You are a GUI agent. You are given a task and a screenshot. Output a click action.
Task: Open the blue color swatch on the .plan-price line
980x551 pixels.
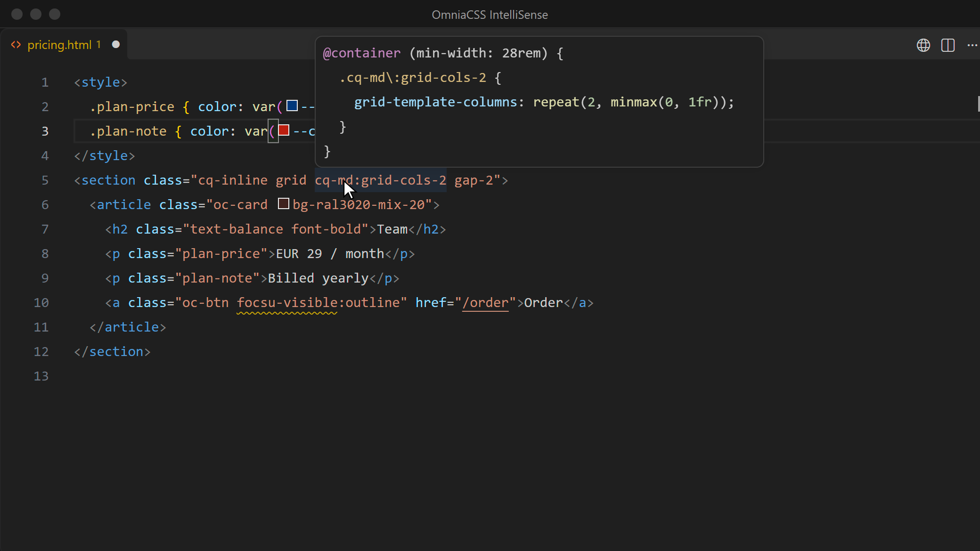point(292,105)
